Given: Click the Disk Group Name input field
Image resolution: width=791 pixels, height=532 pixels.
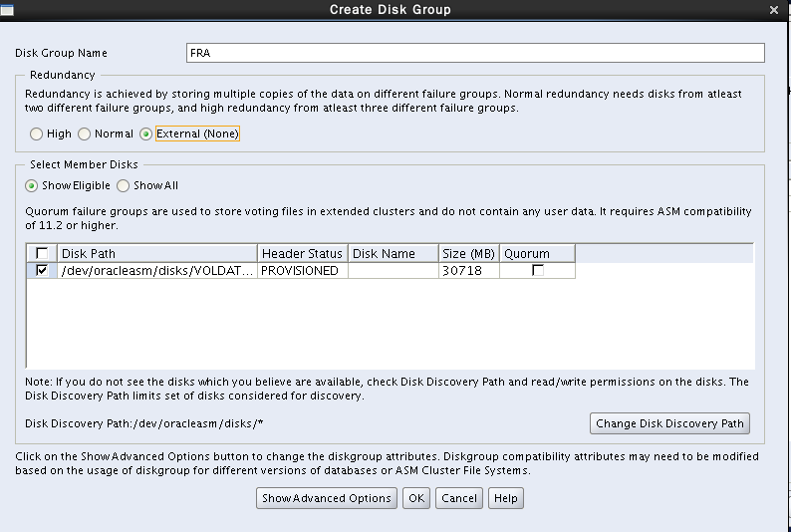Looking at the screenshot, I should 475,53.
